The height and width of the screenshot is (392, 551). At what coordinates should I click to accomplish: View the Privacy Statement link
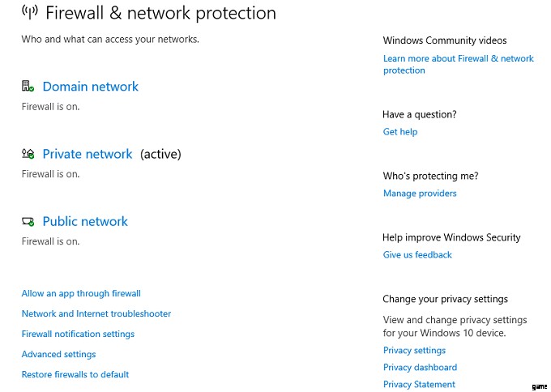pyautogui.click(x=419, y=384)
